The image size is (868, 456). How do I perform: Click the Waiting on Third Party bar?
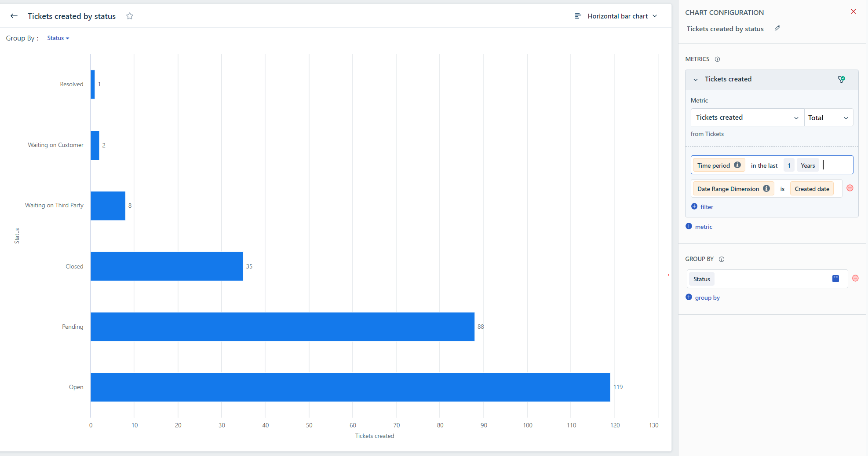click(108, 206)
